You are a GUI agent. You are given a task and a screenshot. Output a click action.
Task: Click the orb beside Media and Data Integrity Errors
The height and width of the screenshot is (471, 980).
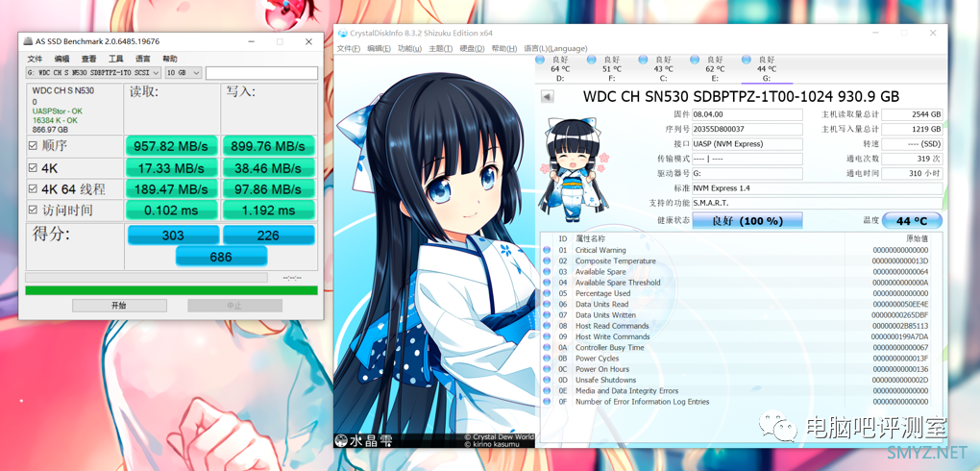click(547, 391)
